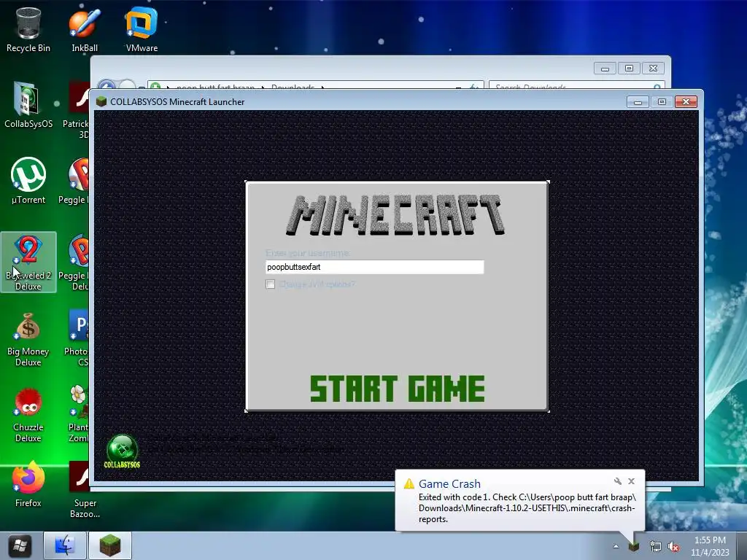Viewport: 747px width, 560px height.
Task: Open the Super Bazoo... desktop shortcut
Action: 85,490
